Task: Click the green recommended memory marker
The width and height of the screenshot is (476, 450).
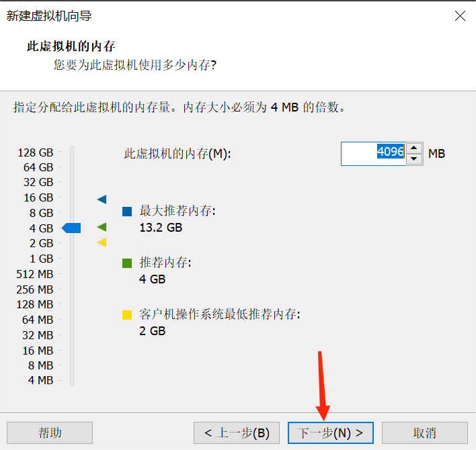Action: point(102,227)
